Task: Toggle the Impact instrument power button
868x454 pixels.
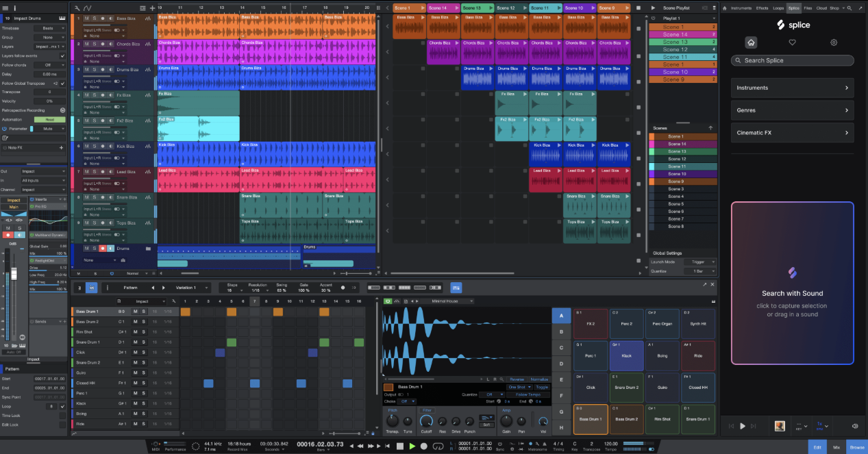Action: click(x=387, y=301)
